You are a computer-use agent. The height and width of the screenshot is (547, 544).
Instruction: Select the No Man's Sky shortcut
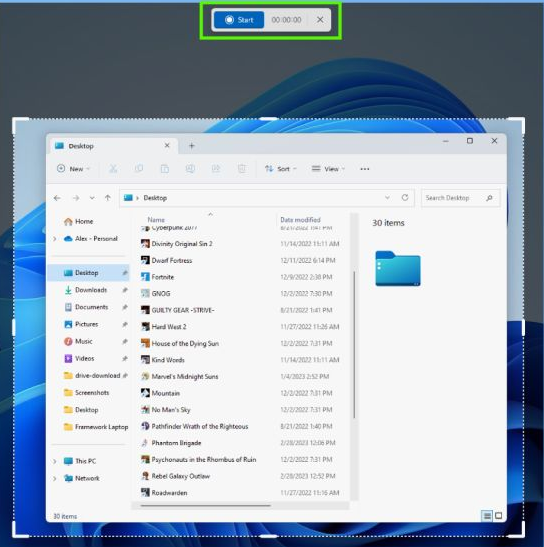pyautogui.click(x=166, y=410)
